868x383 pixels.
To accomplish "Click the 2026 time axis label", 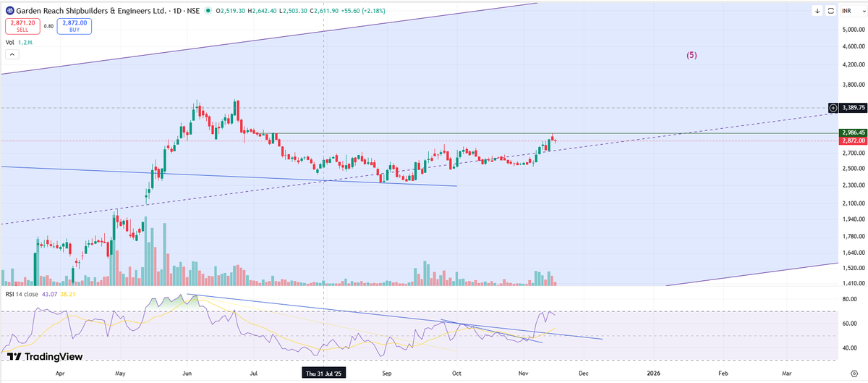I will point(654,372).
